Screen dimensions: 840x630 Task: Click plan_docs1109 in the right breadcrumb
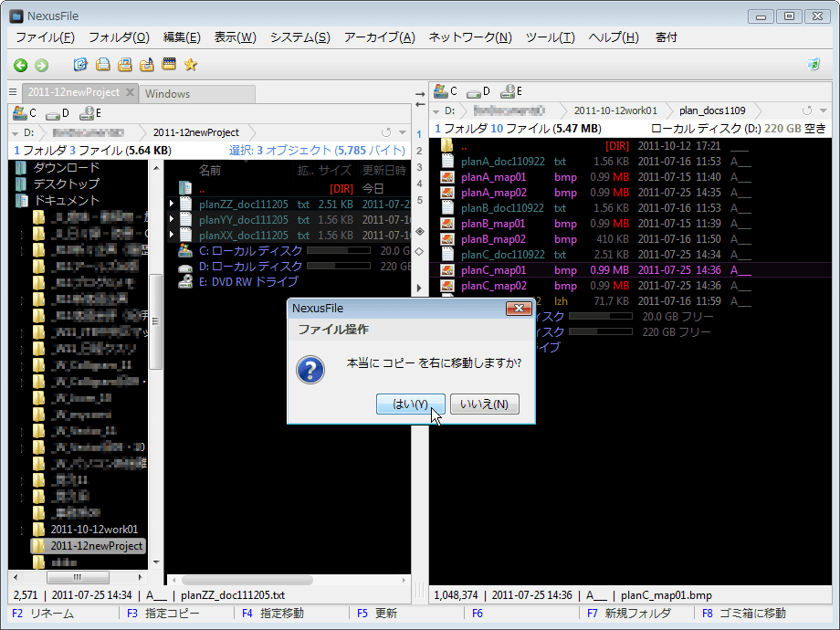[712, 110]
